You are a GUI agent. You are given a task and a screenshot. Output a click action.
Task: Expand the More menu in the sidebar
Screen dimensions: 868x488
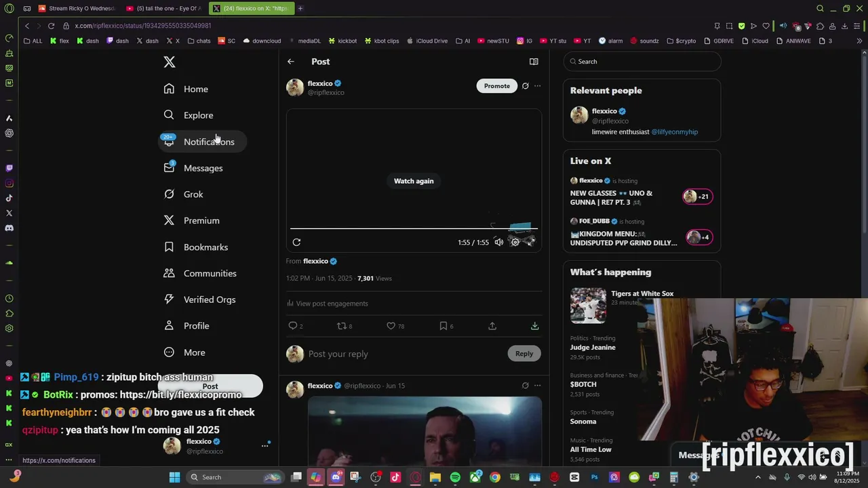[x=184, y=352]
